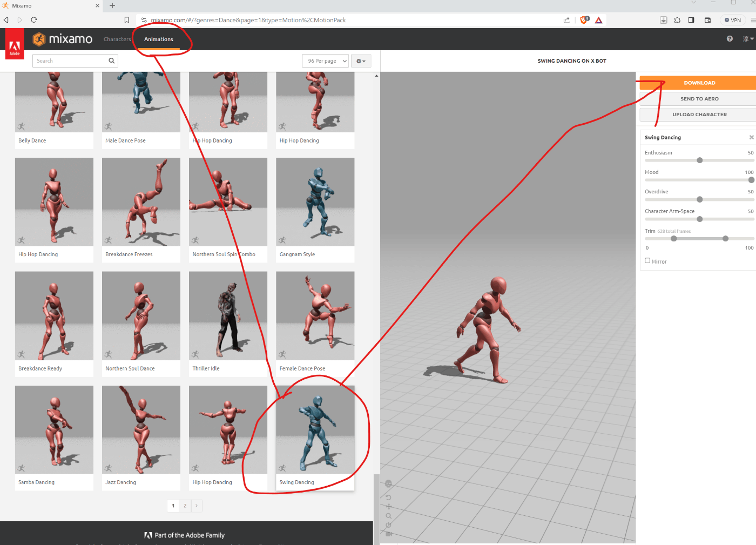The width and height of the screenshot is (756, 545).
Task: Click the Mood slider handle
Action: [751, 180]
